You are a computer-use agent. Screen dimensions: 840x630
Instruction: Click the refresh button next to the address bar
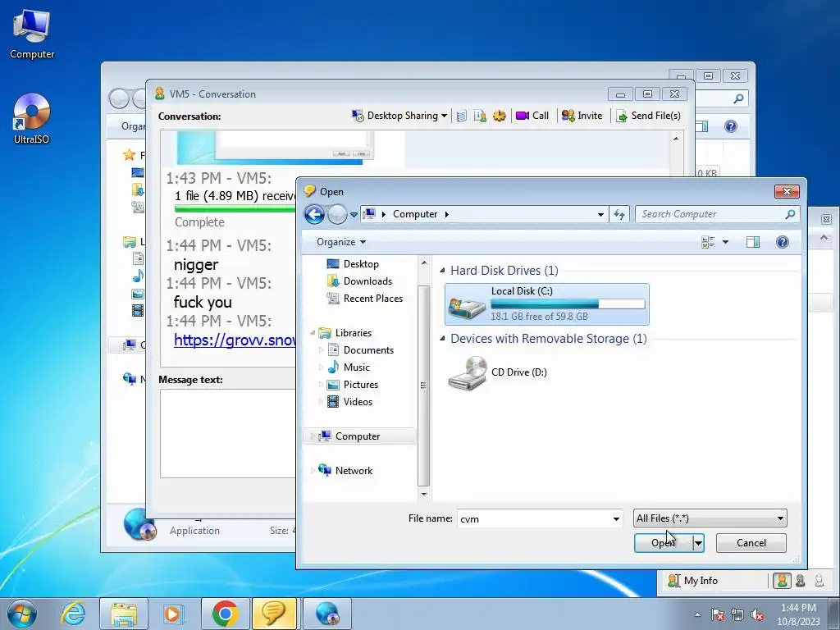point(619,214)
